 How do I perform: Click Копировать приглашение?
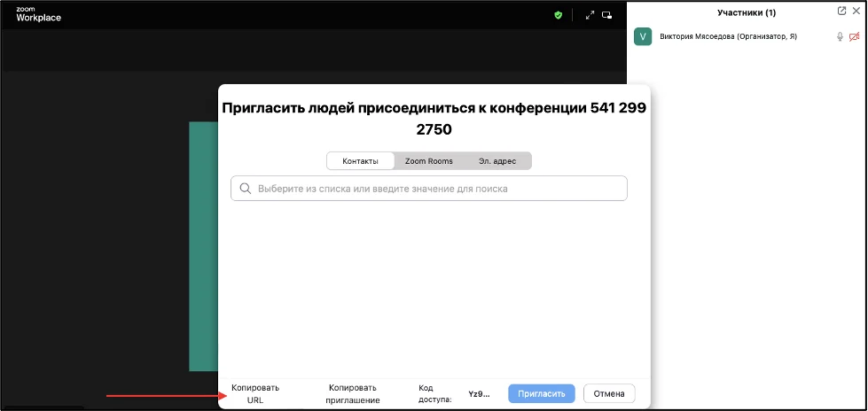click(353, 394)
